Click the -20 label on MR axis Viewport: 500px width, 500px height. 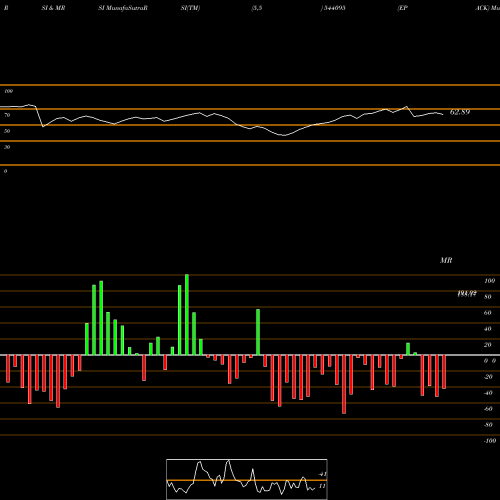point(488,377)
